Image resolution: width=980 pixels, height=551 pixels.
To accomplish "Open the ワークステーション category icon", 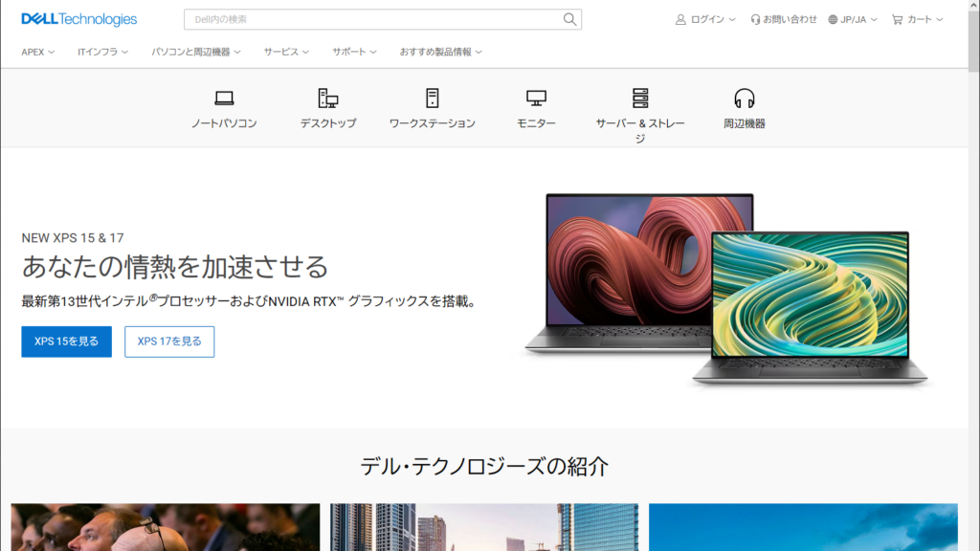I will pyautogui.click(x=431, y=98).
